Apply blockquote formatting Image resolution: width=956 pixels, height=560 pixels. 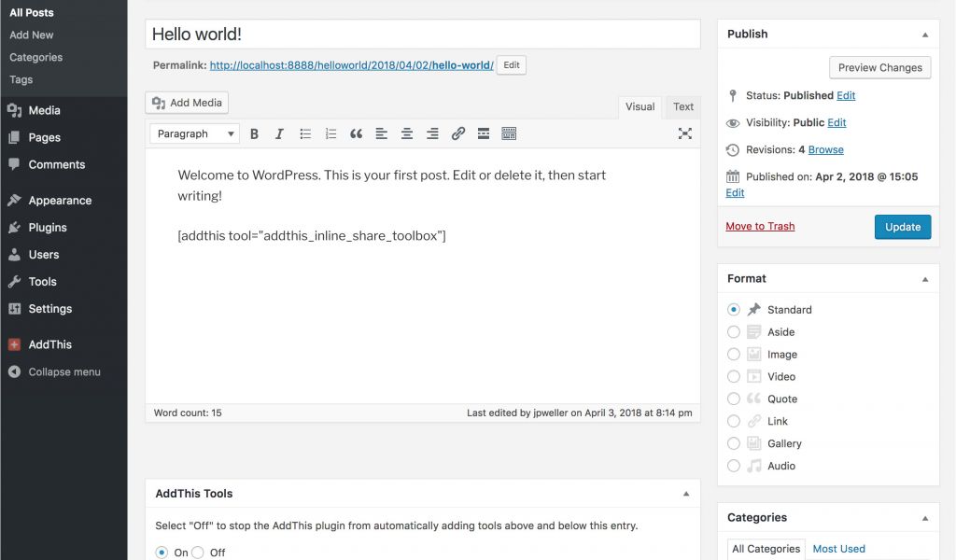pyautogui.click(x=356, y=134)
